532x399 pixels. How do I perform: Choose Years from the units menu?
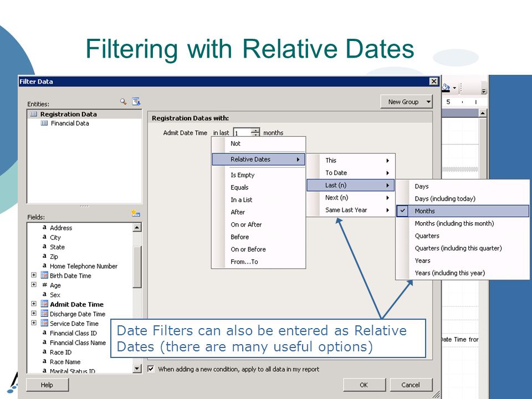click(x=463, y=260)
